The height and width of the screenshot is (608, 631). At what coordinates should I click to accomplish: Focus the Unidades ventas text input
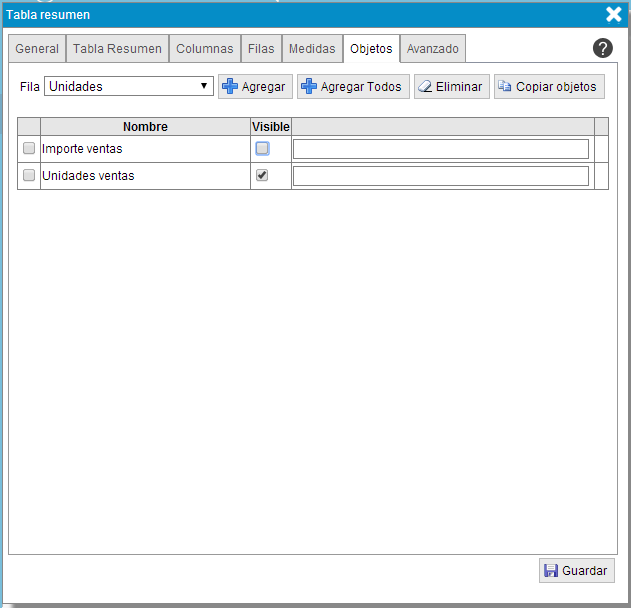tap(440, 176)
